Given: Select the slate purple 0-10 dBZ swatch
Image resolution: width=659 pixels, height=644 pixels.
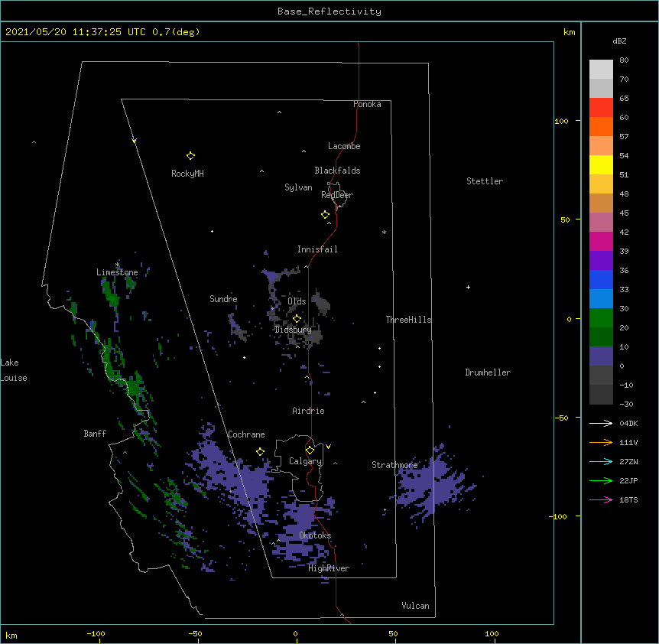Looking at the screenshot, I should (601, 356).
